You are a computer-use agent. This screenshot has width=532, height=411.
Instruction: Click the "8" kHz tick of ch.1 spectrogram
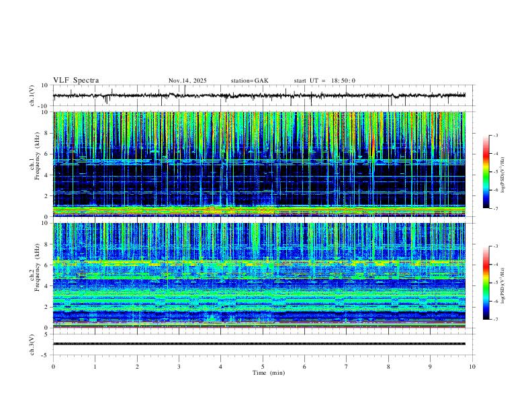point(47,133)
